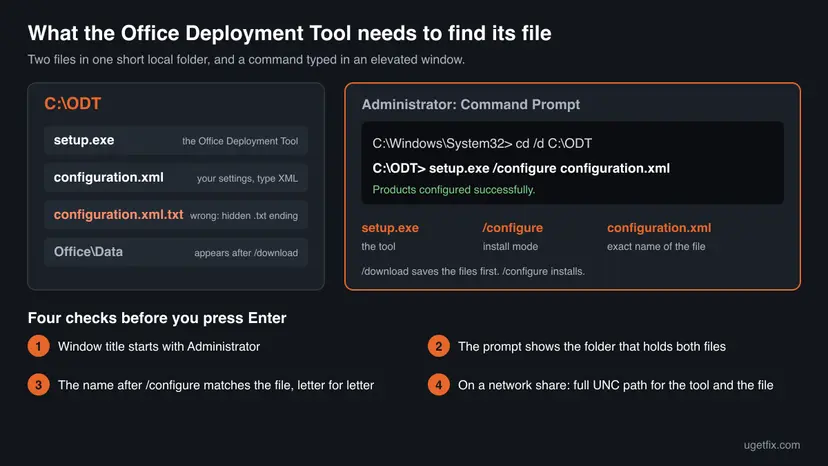This screenshot has width=828, height=466.
Task: Open the ugetfix.com credit link
Action: coord(771,445)
